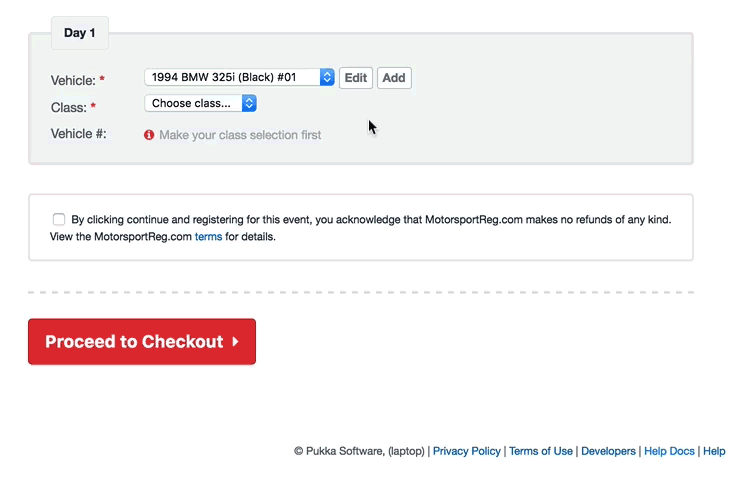Click the blue stepper arrows on Vehicle dropdown
Viewport: 730px width, 486px height.
(327, 77)
